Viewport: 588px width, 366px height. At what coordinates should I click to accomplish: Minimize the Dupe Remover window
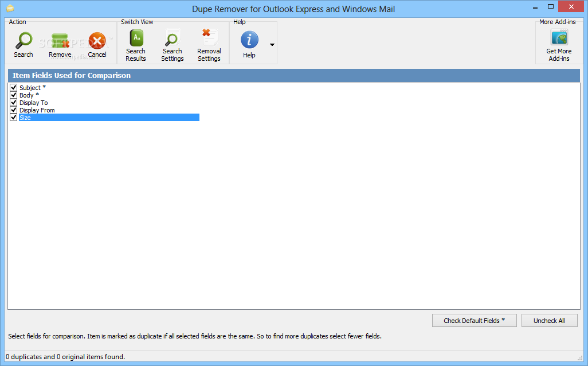tap(535, 7)
